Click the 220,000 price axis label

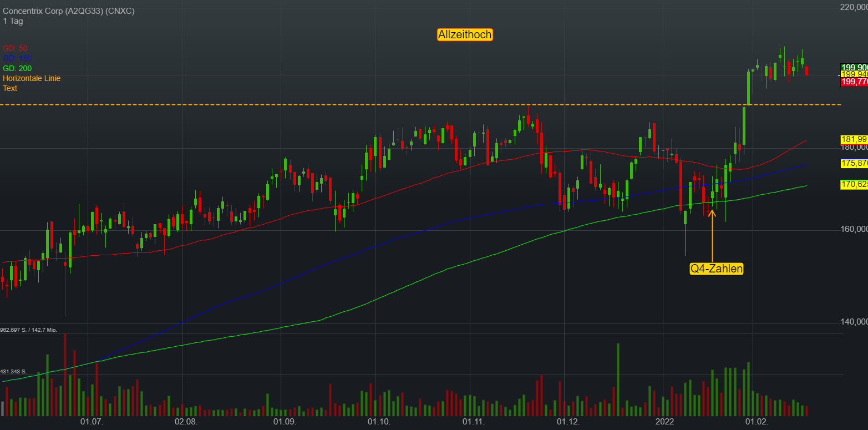pos(854,7)
